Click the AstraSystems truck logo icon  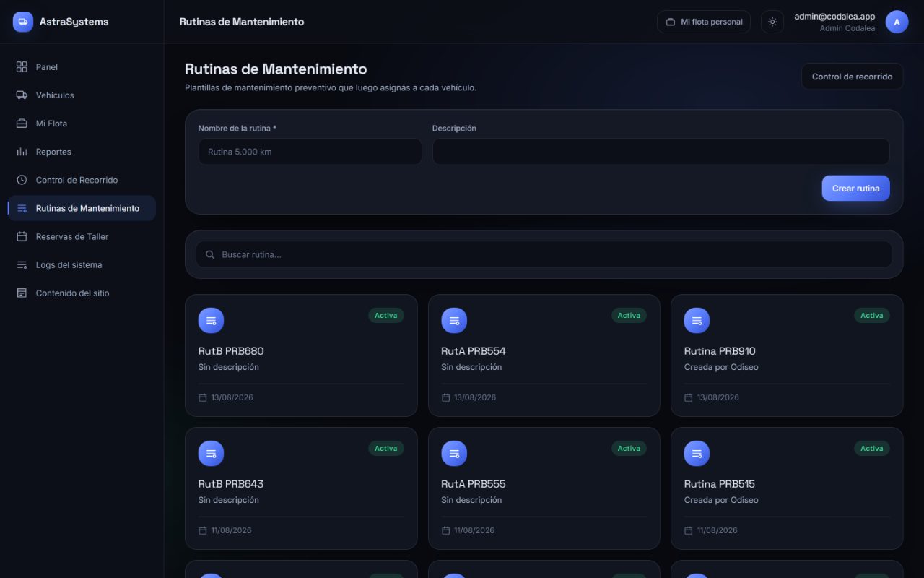(x=23, y=22)
